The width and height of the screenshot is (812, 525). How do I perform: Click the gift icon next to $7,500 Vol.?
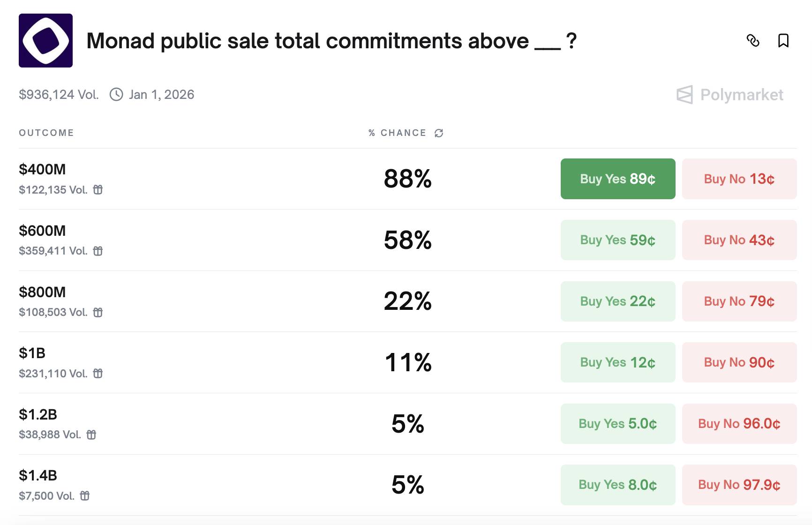(85, 496)
